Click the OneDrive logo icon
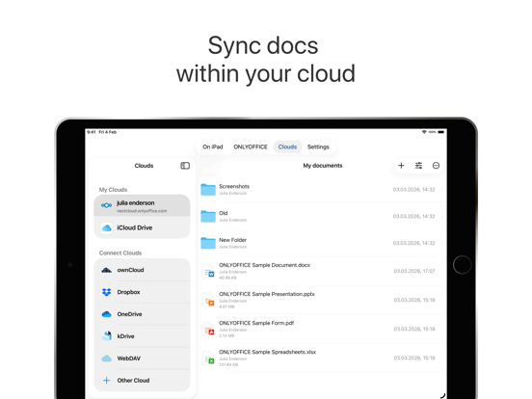The image size is (532, 399). click(x=107, y=314)
